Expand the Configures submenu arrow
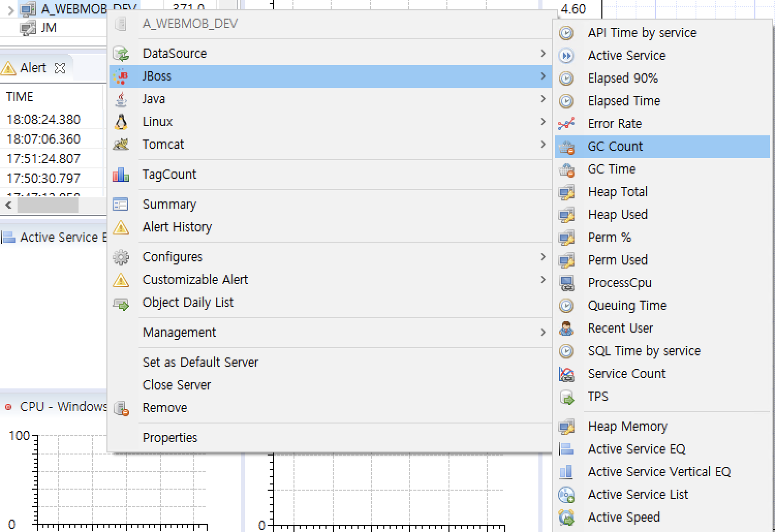The image size is (775, 532). pyautogui.click(x=542, y=257)
